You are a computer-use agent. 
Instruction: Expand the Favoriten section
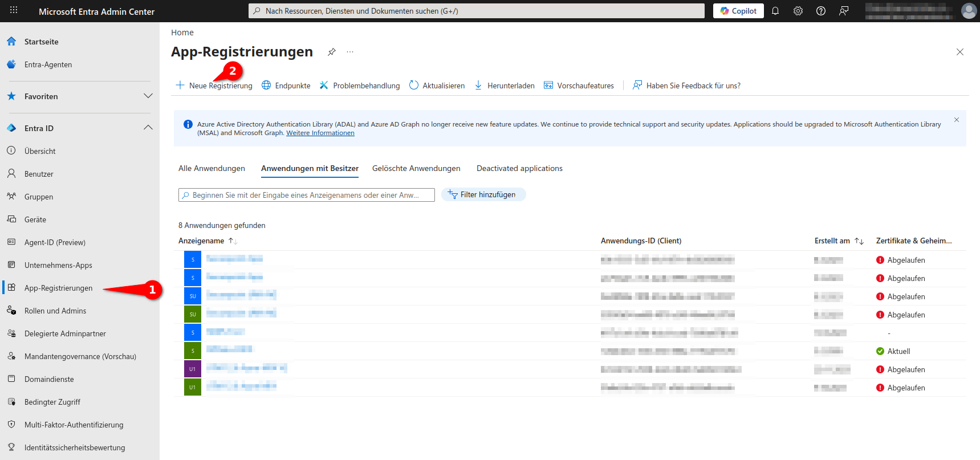(148, 96)
